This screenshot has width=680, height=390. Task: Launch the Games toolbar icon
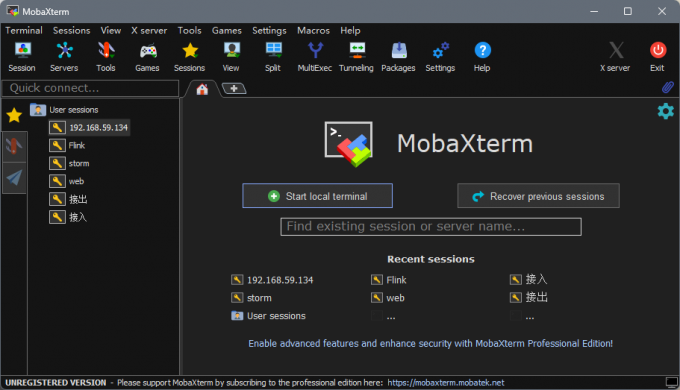pyautogui.click(x=147, y=57)
